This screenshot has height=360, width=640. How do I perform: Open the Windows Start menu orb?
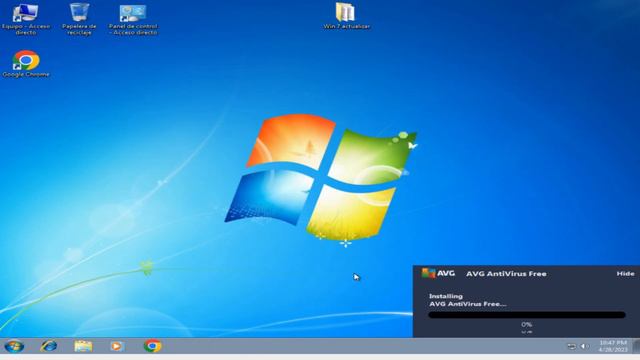14,346
